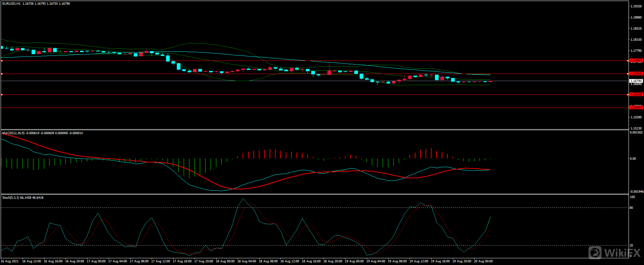Click the 1.15907 red price tag
This screenshot has height=265, width=644.
pos(636,108)
